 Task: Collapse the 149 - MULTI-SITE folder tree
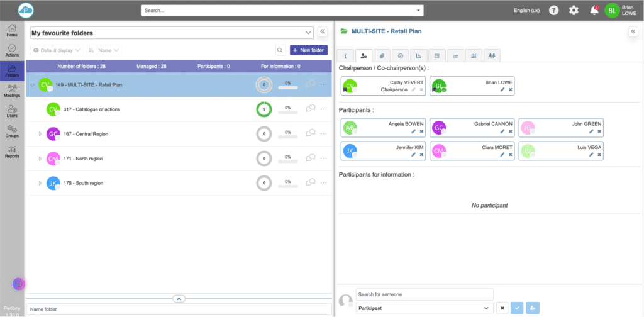point(32,85)
